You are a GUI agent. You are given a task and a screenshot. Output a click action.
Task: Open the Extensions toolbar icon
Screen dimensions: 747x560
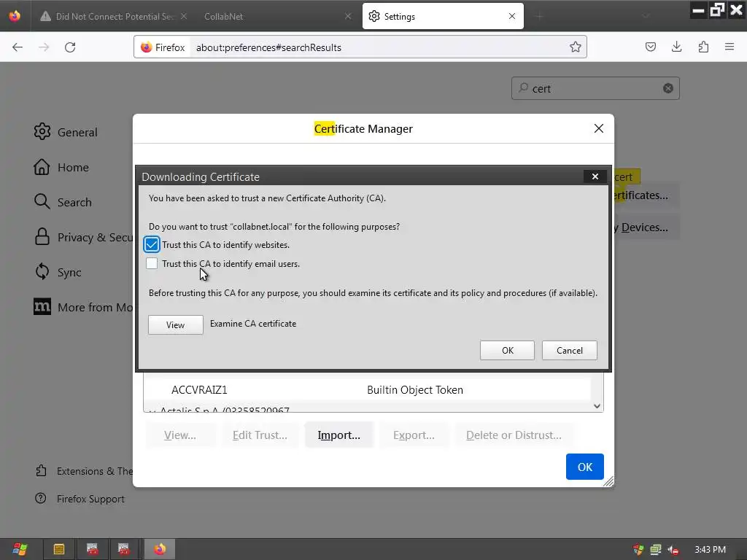703,47
